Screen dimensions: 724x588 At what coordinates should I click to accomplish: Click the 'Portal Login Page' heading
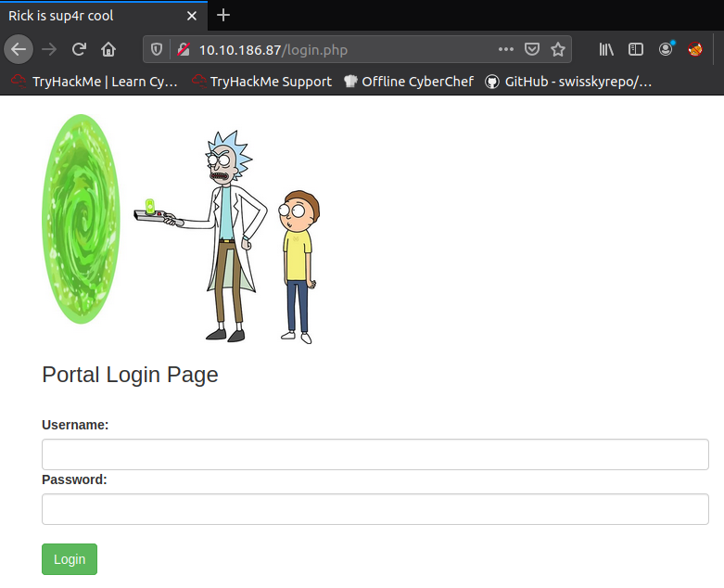pos(130,375)
